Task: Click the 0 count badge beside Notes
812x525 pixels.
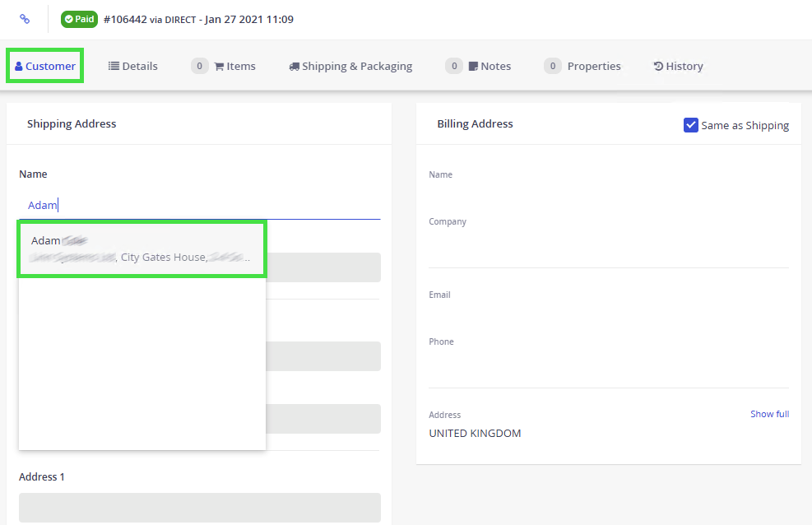Action: 454,67
